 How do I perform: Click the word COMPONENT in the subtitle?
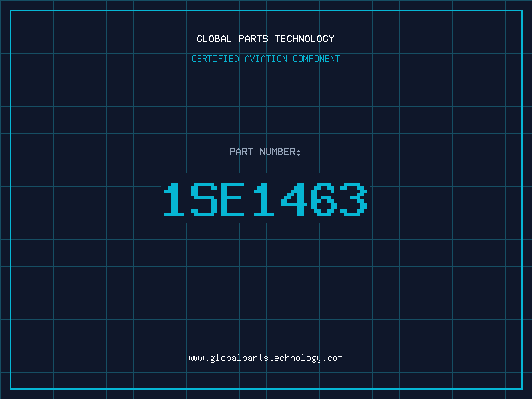click(x=317, y=59)
